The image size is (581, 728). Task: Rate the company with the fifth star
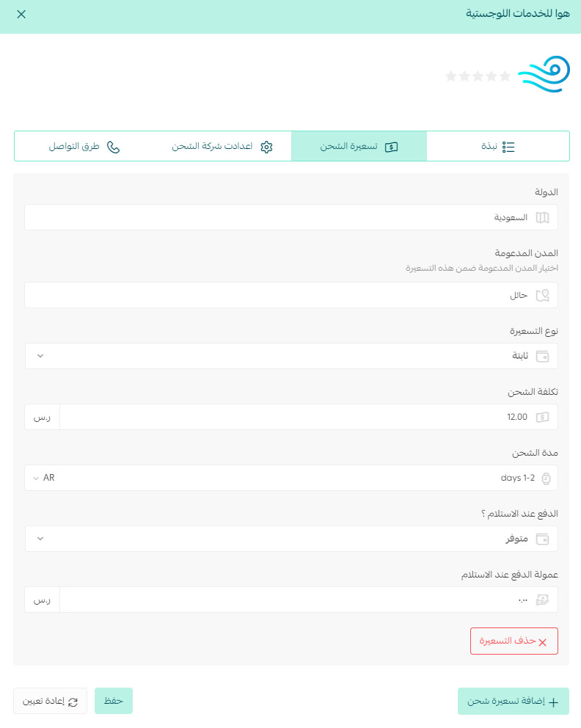point(451,76)
